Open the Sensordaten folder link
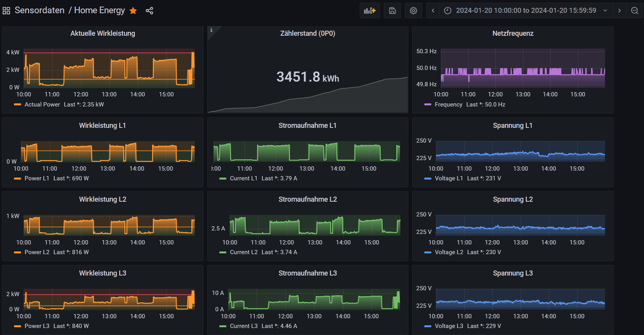Viewport: 644px width, 335px height. click(40, 10)
